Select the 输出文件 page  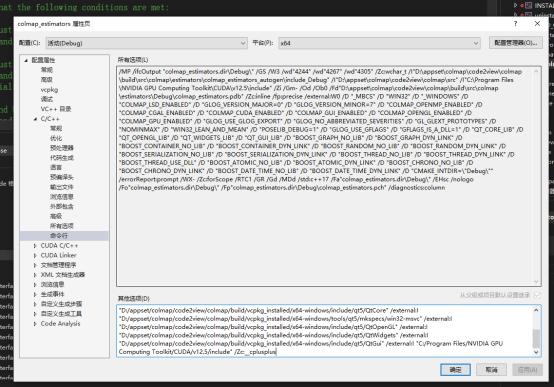61,187
